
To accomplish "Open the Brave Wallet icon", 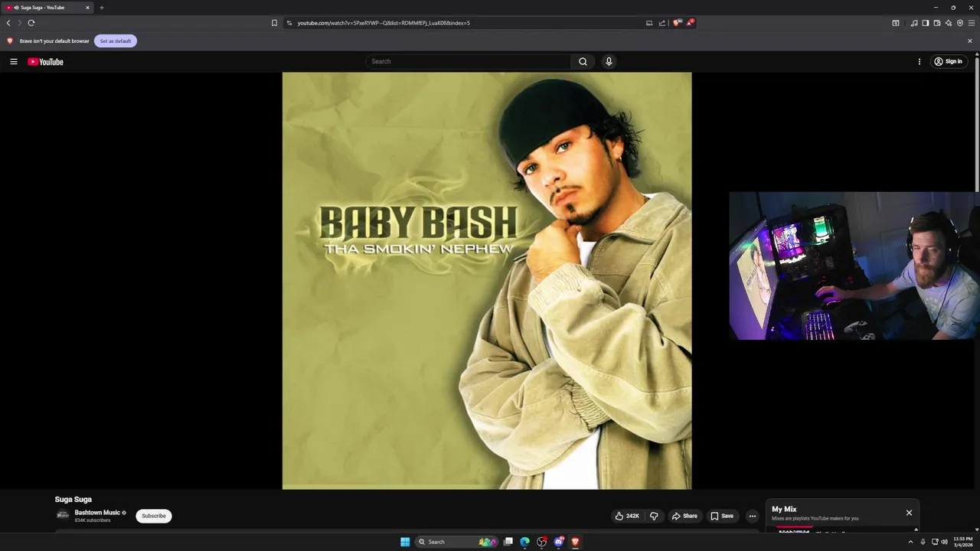I will (x=937, y=23).
